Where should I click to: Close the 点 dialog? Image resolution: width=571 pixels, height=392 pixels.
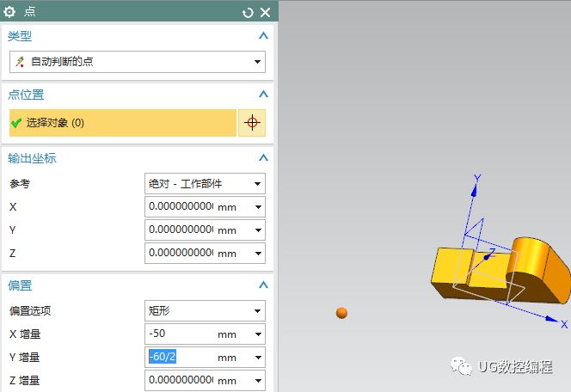click(x=265, y=12)
